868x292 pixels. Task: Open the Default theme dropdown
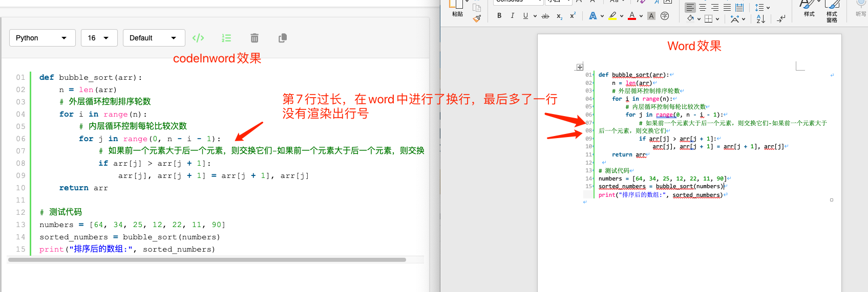pos(154,38)
